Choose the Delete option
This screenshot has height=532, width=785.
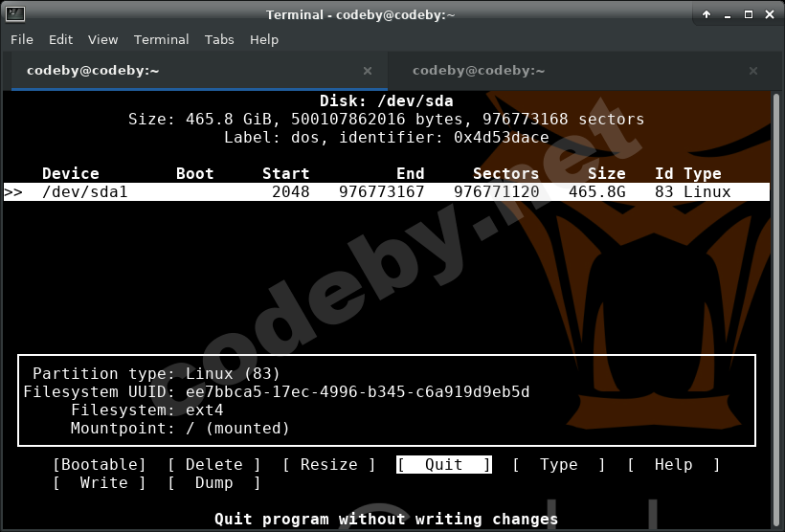pyautogui.click(x=214, y=464)
